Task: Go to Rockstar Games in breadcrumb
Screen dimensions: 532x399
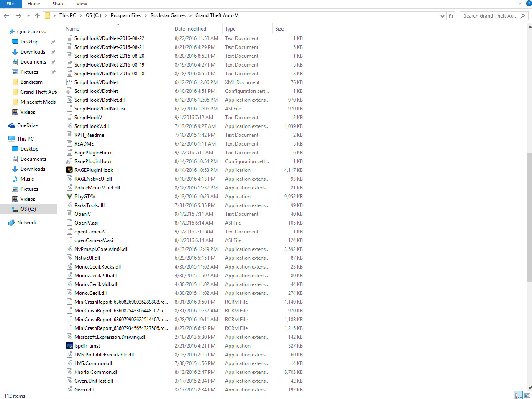Action: pos(168,15)
